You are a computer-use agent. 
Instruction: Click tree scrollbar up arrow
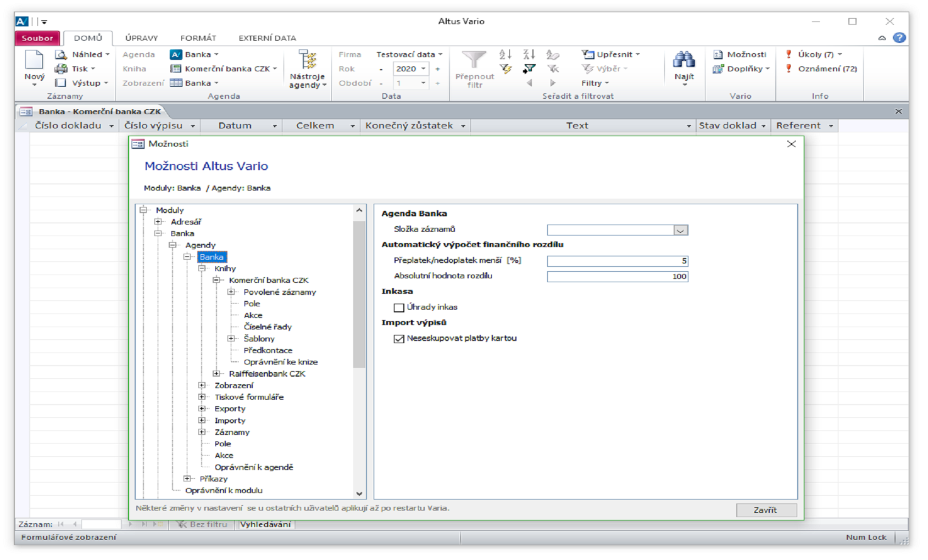359,211
